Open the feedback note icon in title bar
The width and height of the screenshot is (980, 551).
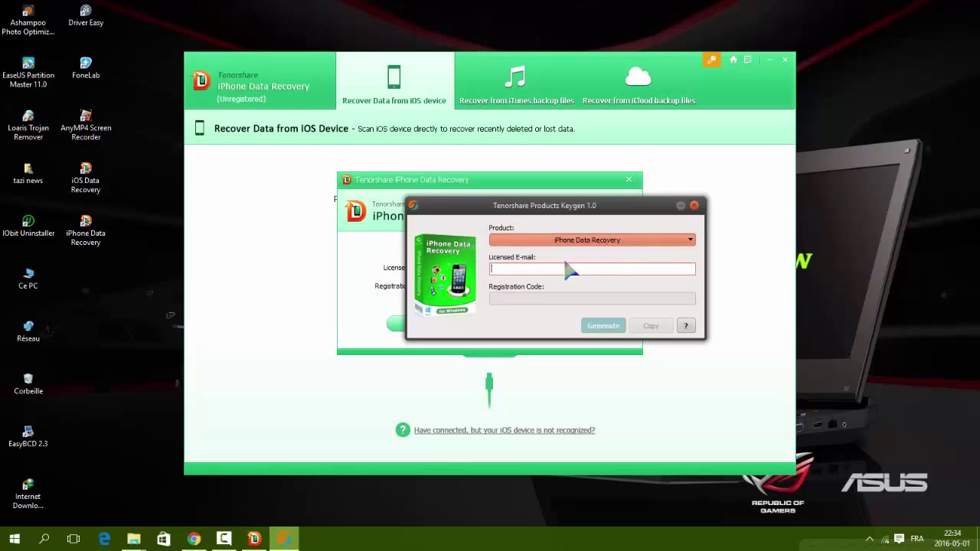(x=747, y=60)
